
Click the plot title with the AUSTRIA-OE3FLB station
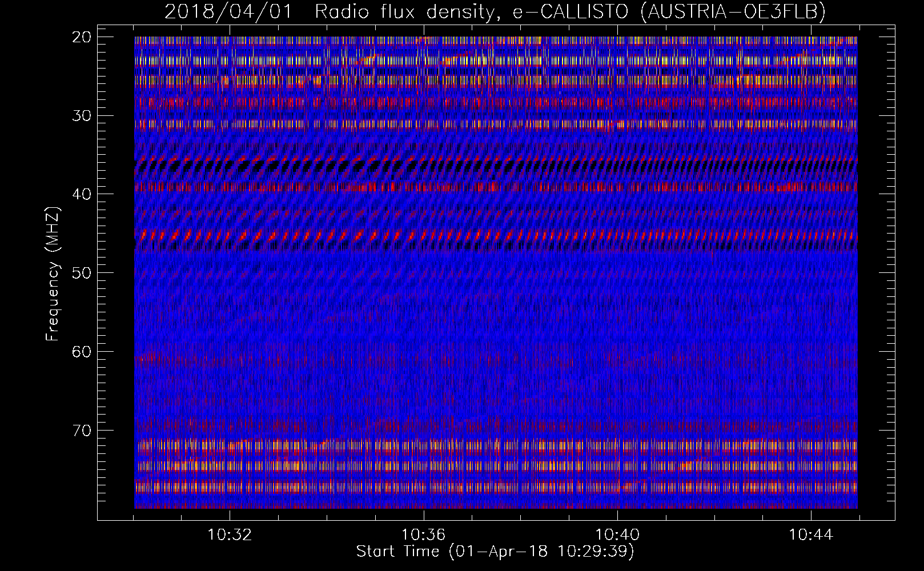[495, 11]
